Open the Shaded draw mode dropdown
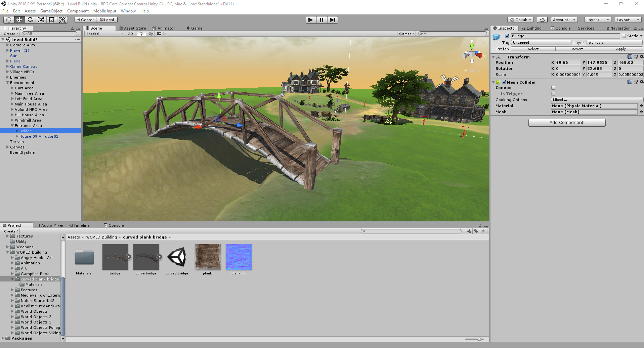This screenshot has width=644, height=348. click(104, 34)
